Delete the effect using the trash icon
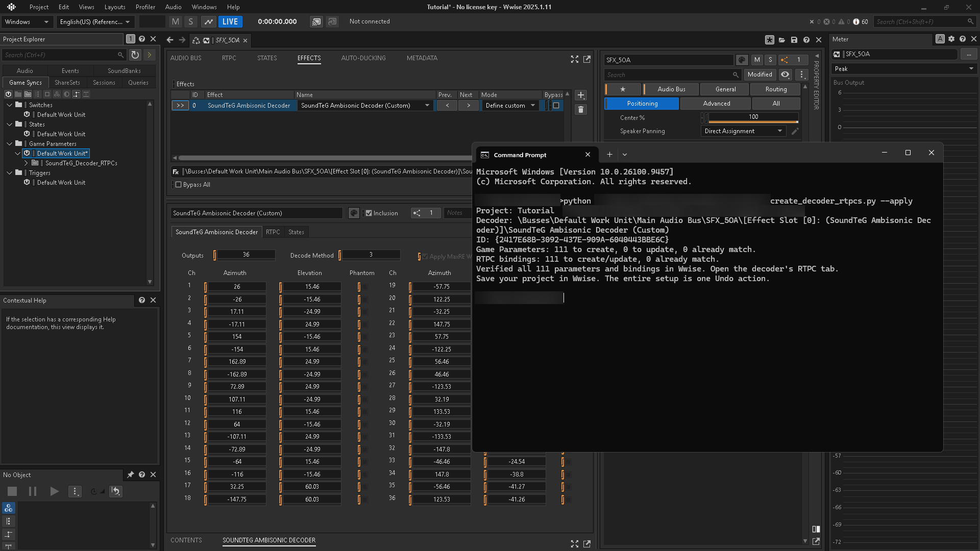The height and width of the screenshot is (551, 980). point(581,110)
